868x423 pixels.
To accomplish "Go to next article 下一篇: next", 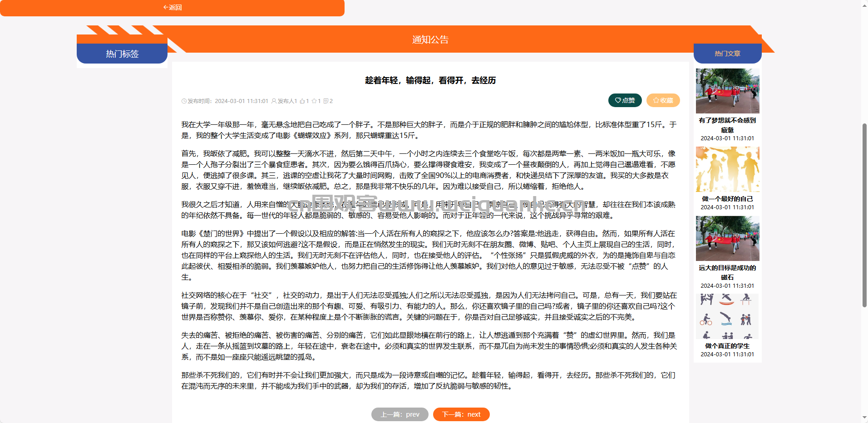I will coord(461,414).
